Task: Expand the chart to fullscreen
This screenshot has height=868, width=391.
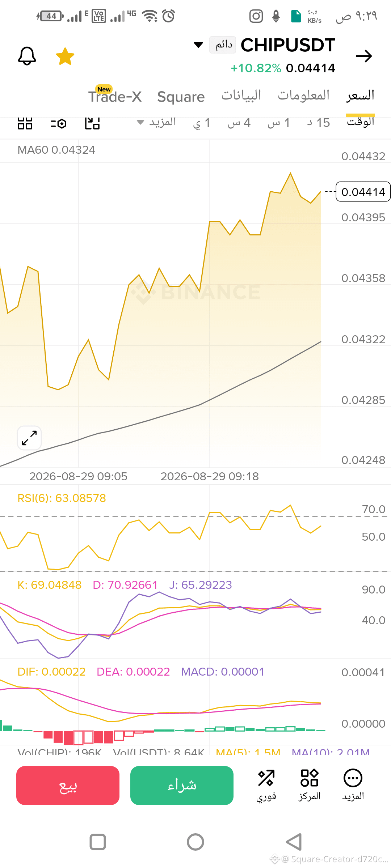Action: coord(29,438)
